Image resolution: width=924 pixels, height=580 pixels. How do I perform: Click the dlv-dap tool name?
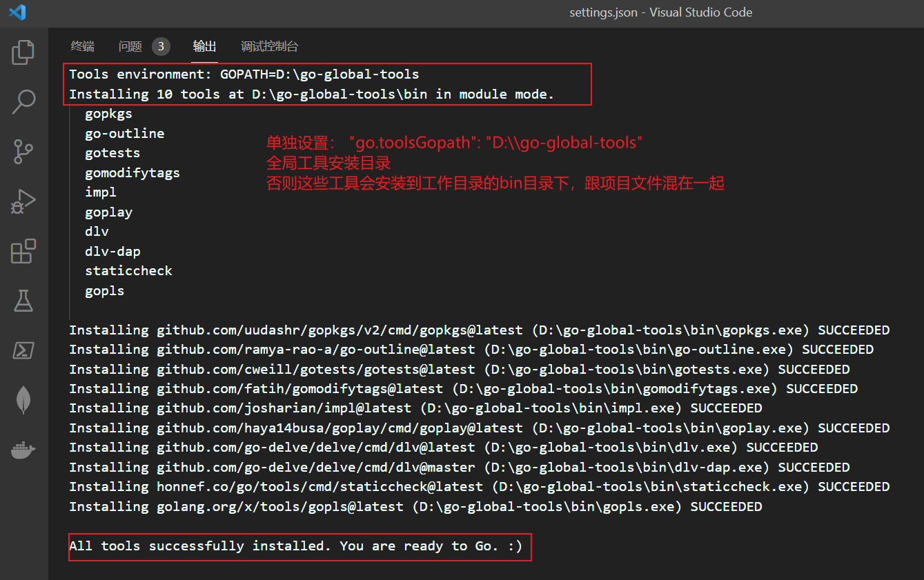click(x=112, y=251)
